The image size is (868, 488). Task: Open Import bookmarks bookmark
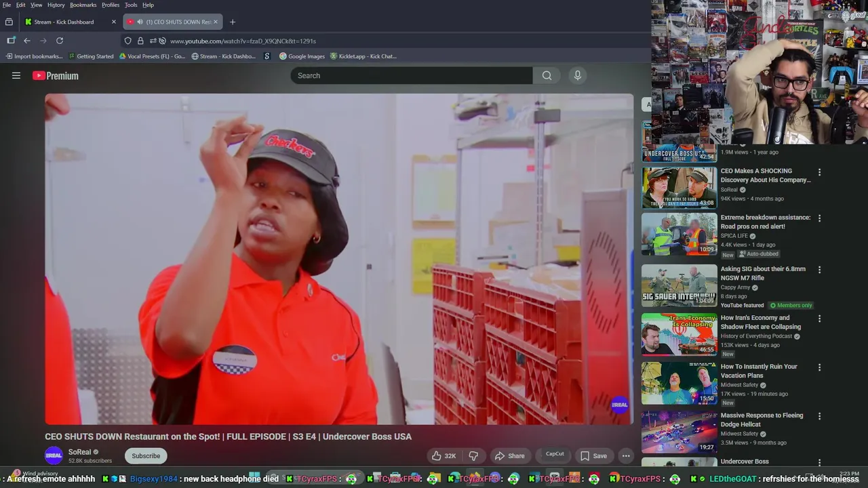pyautogui.click(x=34, y=56)
